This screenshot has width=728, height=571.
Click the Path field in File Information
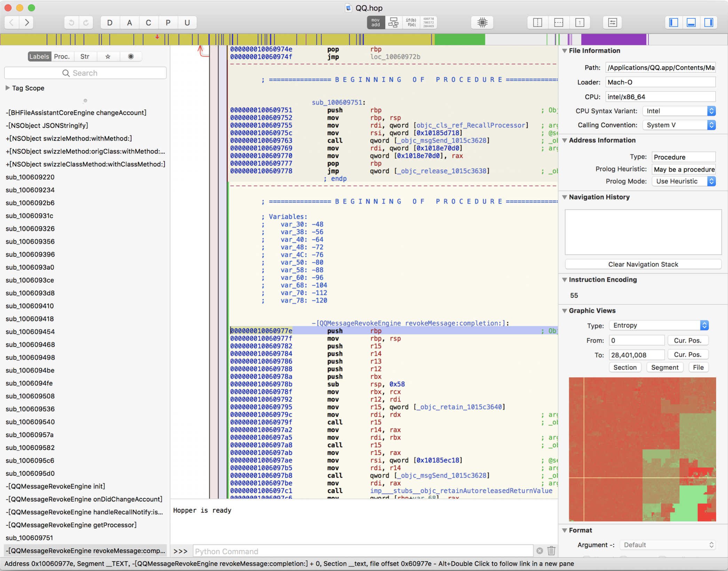(x=660, y=67)
